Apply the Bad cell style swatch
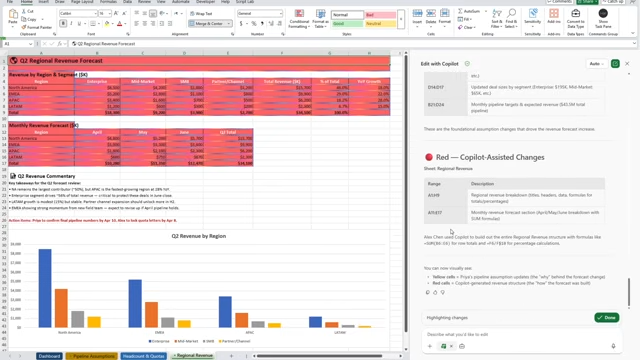Screen dimensions: 640x360 click(x=380, y=15)
